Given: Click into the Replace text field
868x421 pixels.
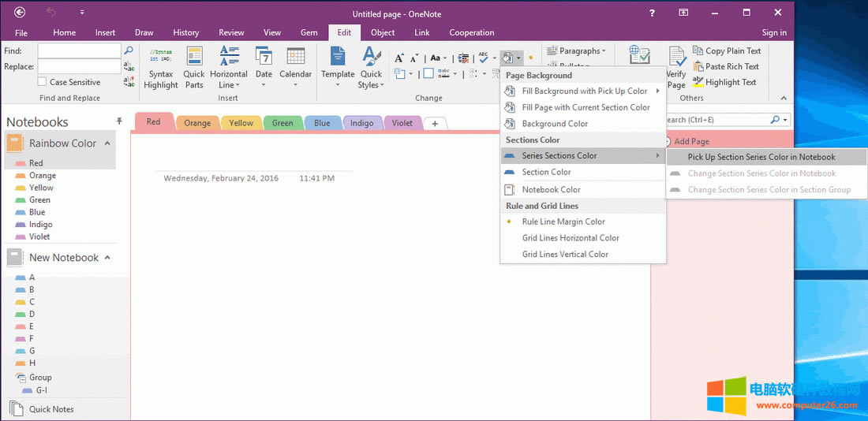Looking at the screenshot, I should click(79, 67).
